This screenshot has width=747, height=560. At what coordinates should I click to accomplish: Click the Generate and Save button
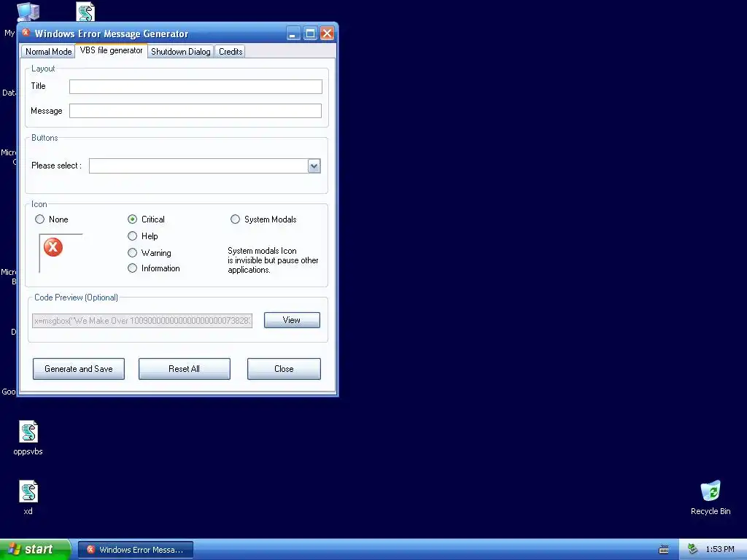[79, 369]
